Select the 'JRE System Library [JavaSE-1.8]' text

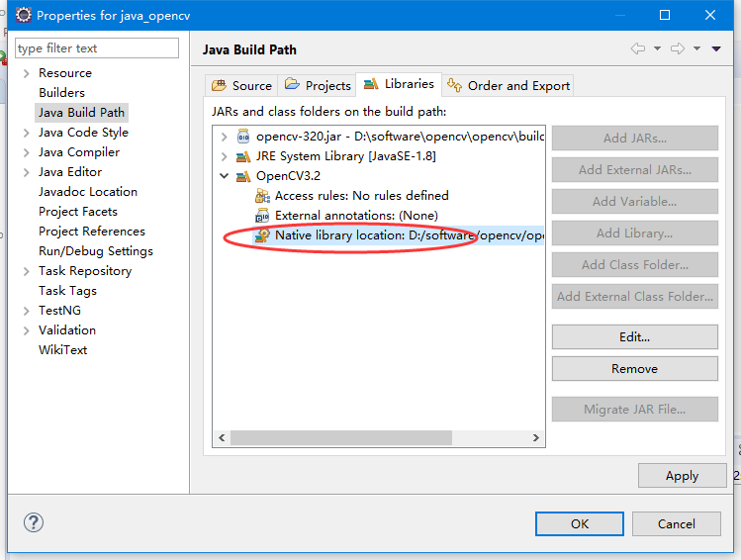pos(346,156)
